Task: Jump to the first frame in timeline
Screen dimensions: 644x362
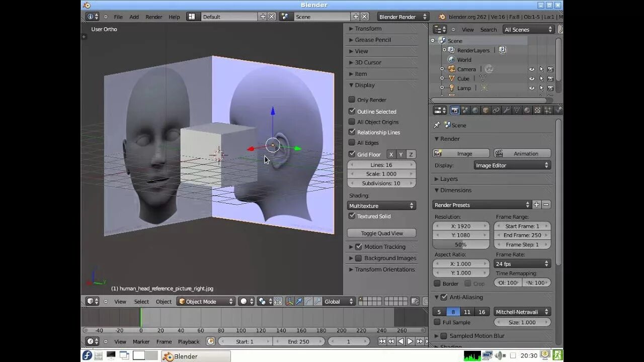Action: 382,341
